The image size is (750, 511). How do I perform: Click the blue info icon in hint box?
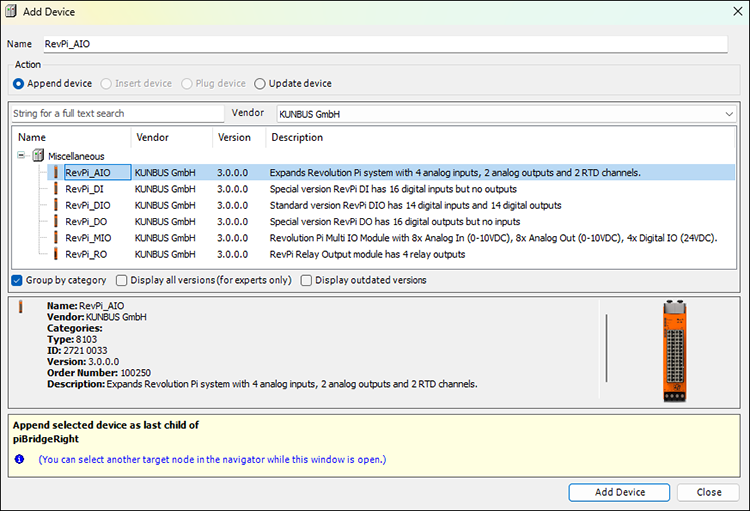19,459
